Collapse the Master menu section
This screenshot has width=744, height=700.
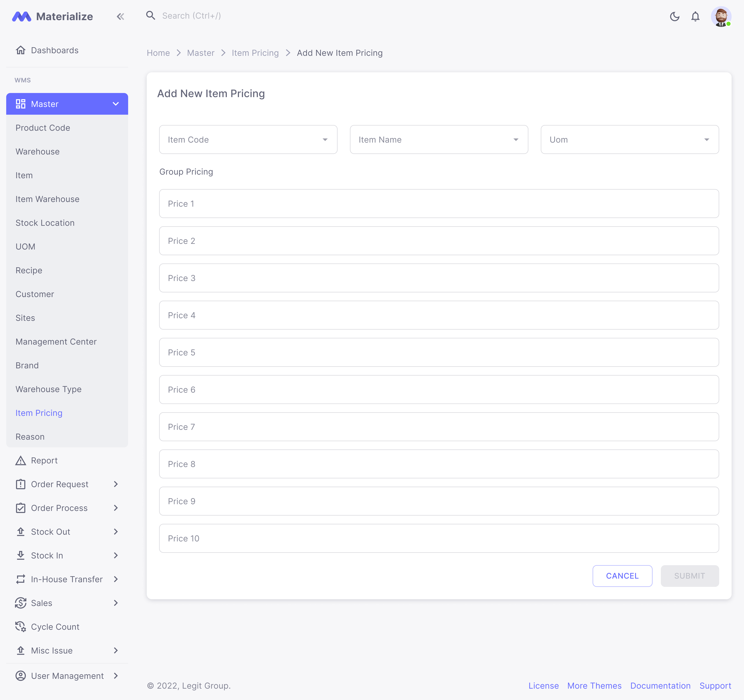click(116, 104)
